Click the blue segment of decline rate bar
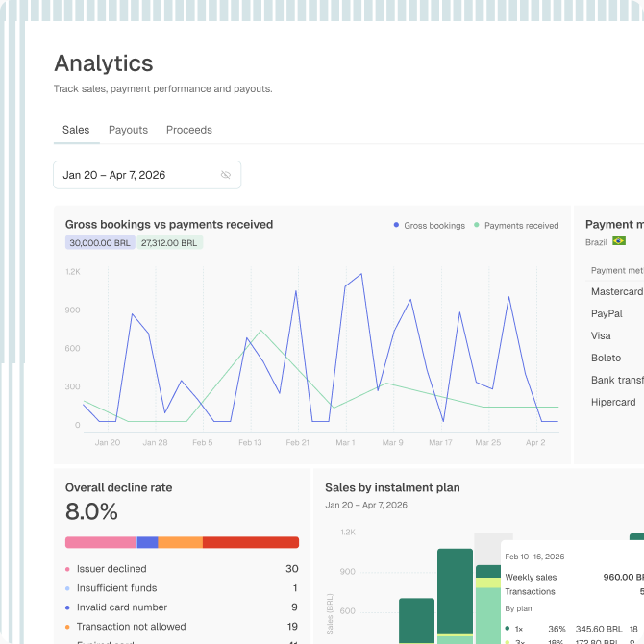 [147, 542]
